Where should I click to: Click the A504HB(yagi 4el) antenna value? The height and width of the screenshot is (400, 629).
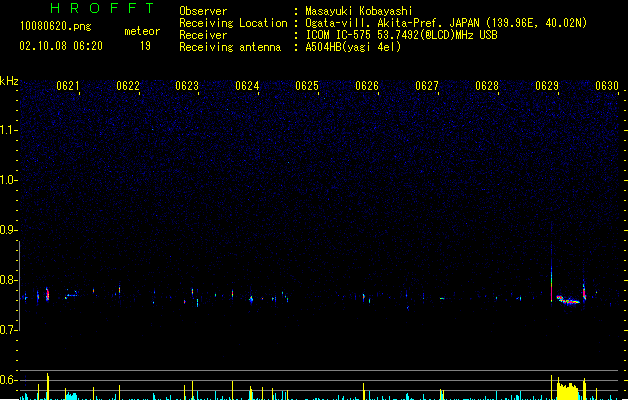coord(353,47)
